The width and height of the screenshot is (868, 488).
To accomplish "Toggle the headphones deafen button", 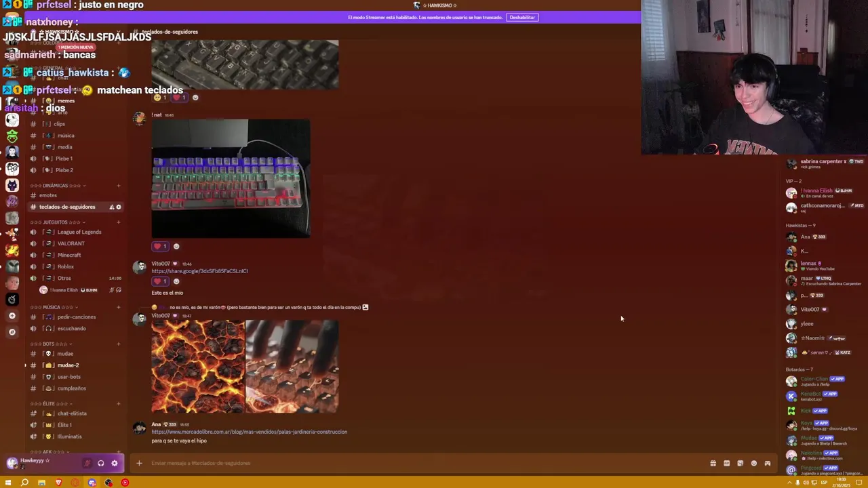I will coord(101,464).
